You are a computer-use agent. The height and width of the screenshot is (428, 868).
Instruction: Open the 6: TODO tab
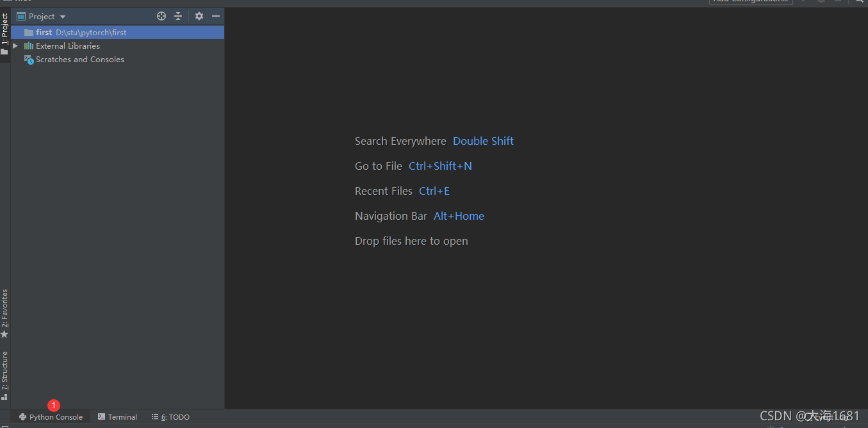(171, 417)
